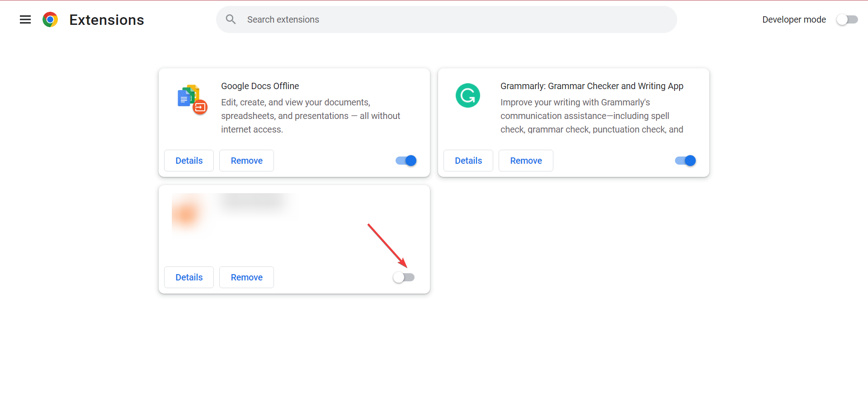Image resolution: width=868 pixels, height=408 pixels.
Task: Open Details for Grammarly
Action: (x=468, y=161)
